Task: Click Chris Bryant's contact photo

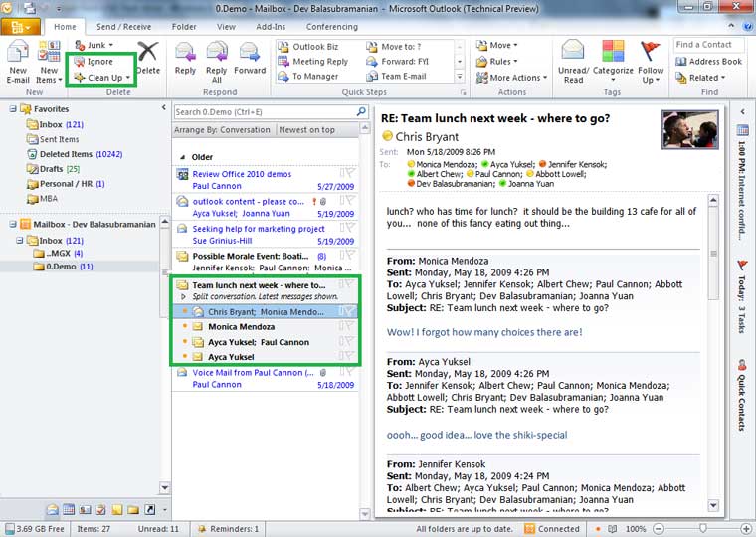Action: [690, 129]
